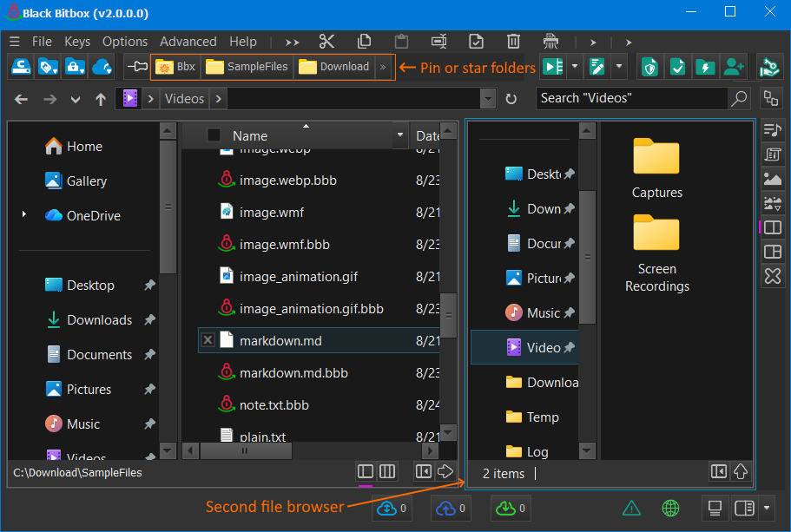Open dropdown arrow next to pencil icon

pyautogui.click(x=619, y=67)
